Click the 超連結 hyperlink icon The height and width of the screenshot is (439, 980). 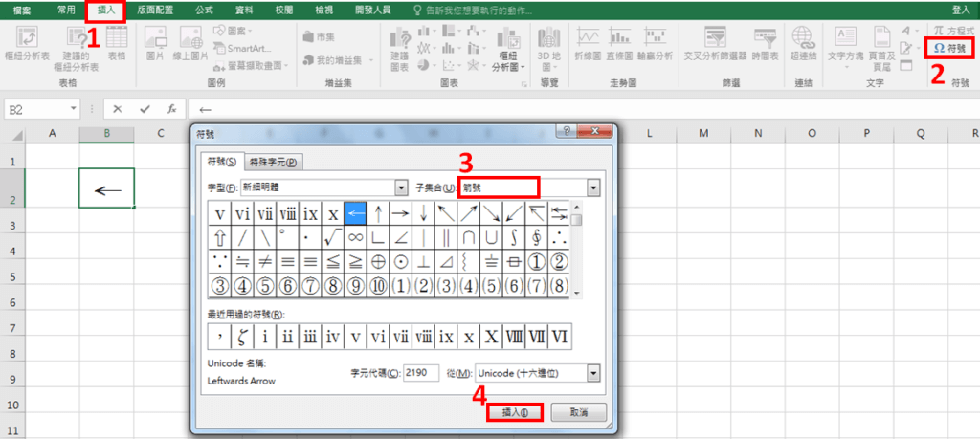point(802,44)
